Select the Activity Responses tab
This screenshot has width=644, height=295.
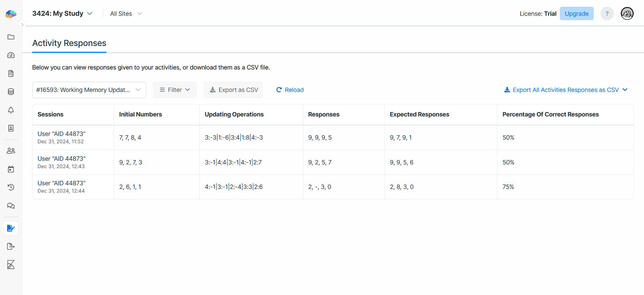click(x=69, y=43)
